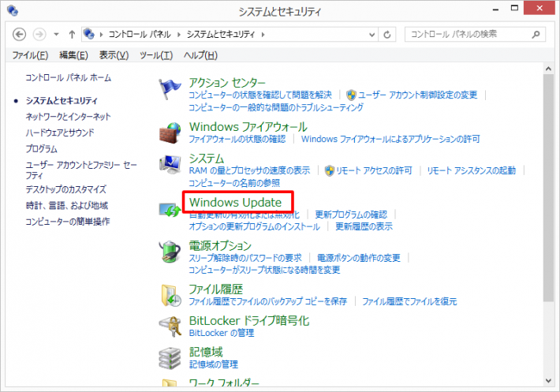Expand breadcrumb arrow after システムとセキュリティ
The height and width of the screenshot is (392, 560).
pyautogui.click(x=263, y=34)
